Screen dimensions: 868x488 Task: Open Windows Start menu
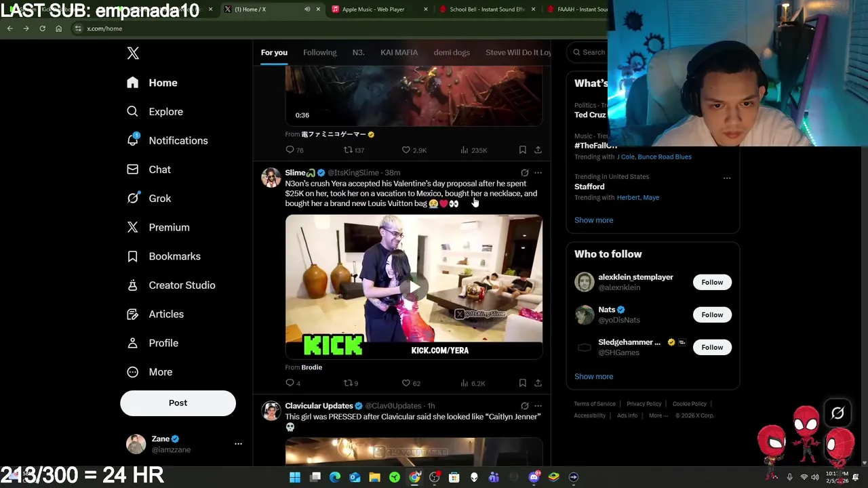tap(295, 477)
